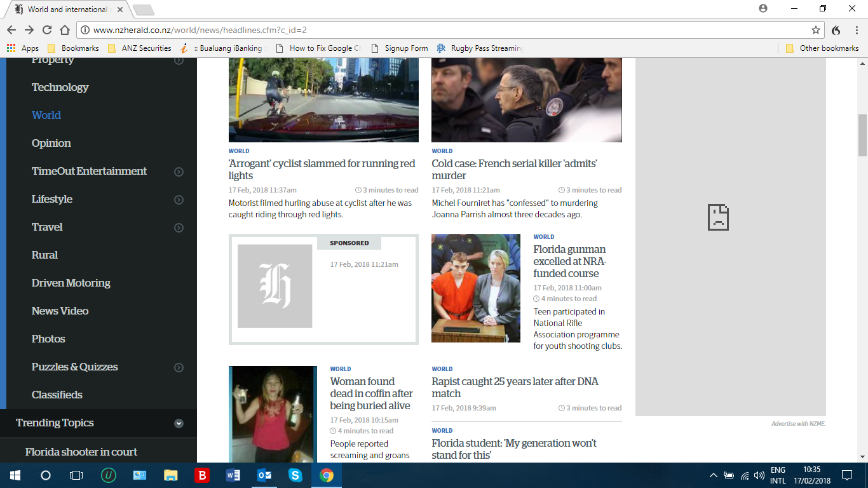The height and width of the screenshot is (488, 868).
Task: Open the orange jumpsuit courtroom photo
Action: point(476,288)
